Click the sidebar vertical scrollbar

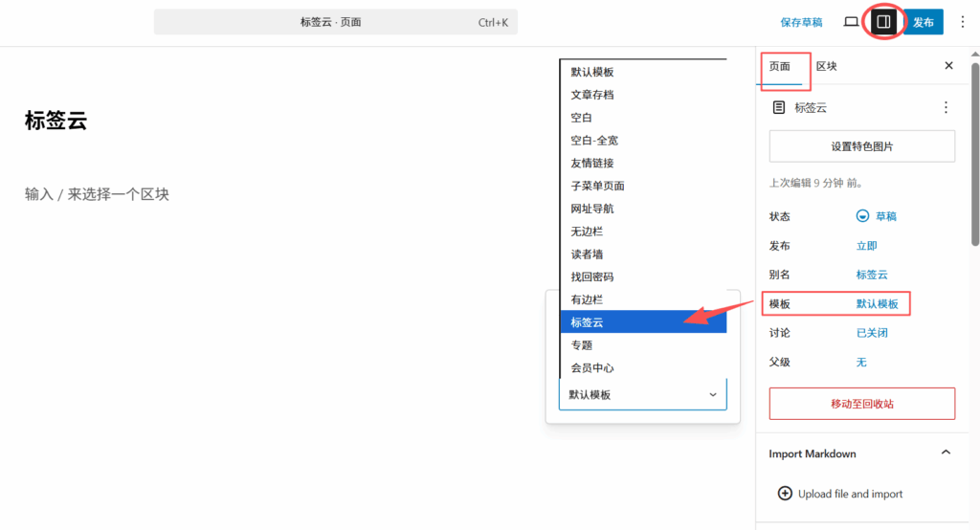pos(974,153)
